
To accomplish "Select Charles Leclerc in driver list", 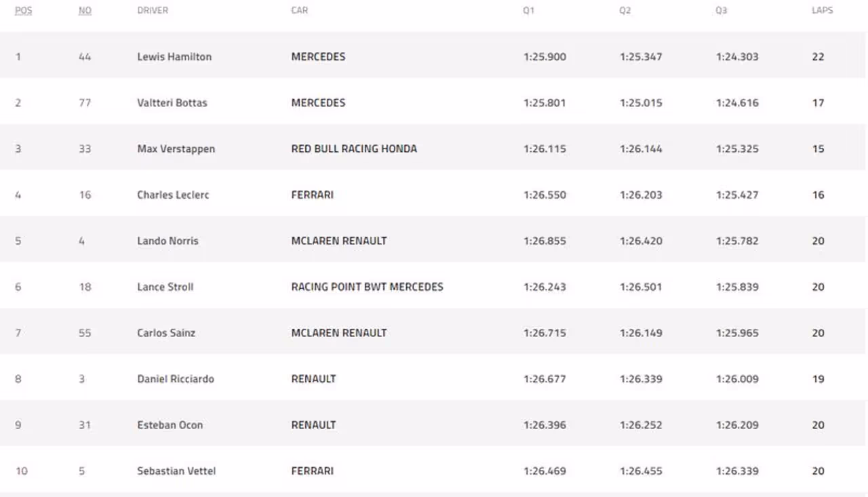I will [x=173, y=195].
